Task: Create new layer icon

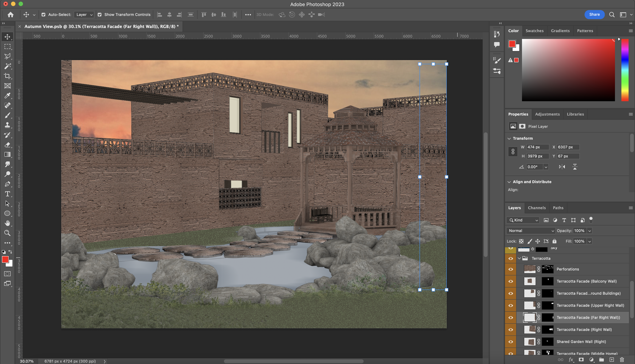Action: pyautogui.click(x=612, y=359)
